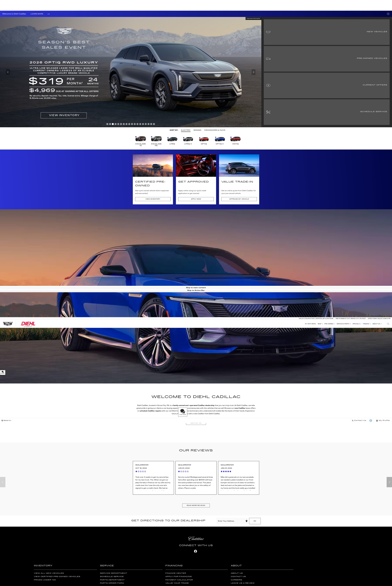Open the SCHEDULE SERVICE tile

pos(327,112)
